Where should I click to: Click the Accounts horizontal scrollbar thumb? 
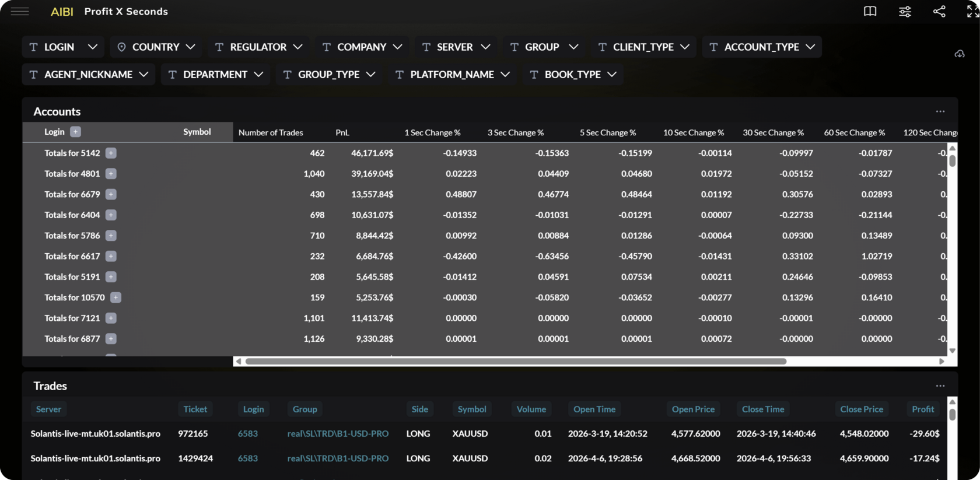(516, 362)
